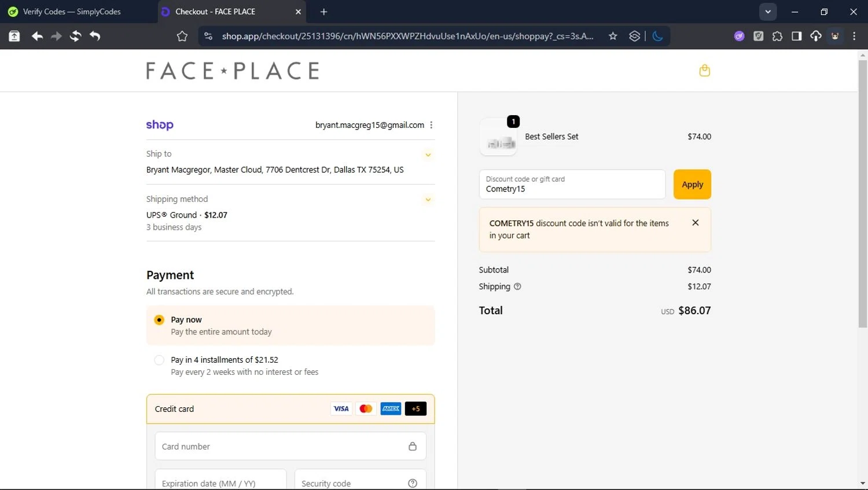868x490 pixels.
Task: Click the Visa card logo
Action: pyautogui.click(x=341, y=409)
